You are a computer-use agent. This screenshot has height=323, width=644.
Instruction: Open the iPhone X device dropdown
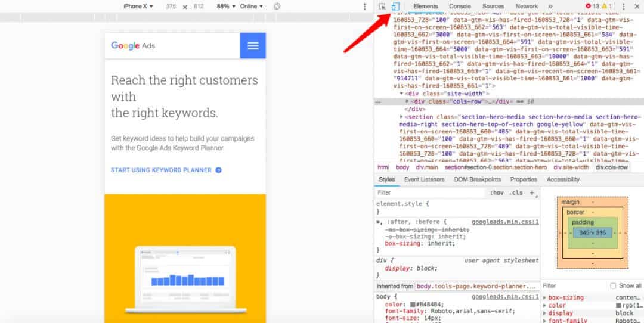coord(138,6)
